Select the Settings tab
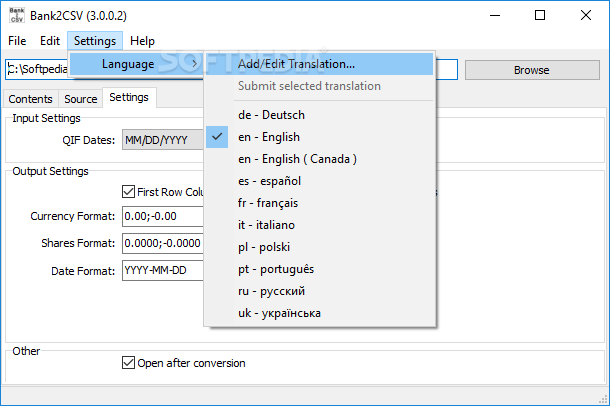Screen dimensions: 610x406 point(129,97)
